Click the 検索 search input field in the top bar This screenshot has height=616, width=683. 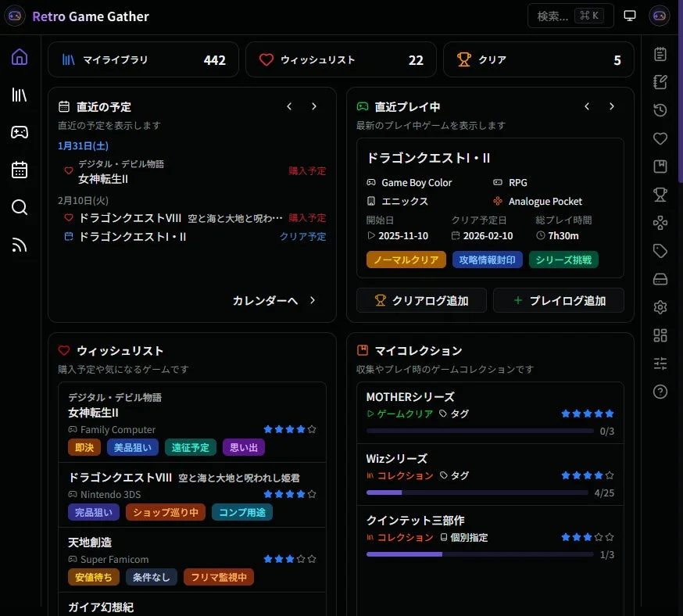pos(570,16)
